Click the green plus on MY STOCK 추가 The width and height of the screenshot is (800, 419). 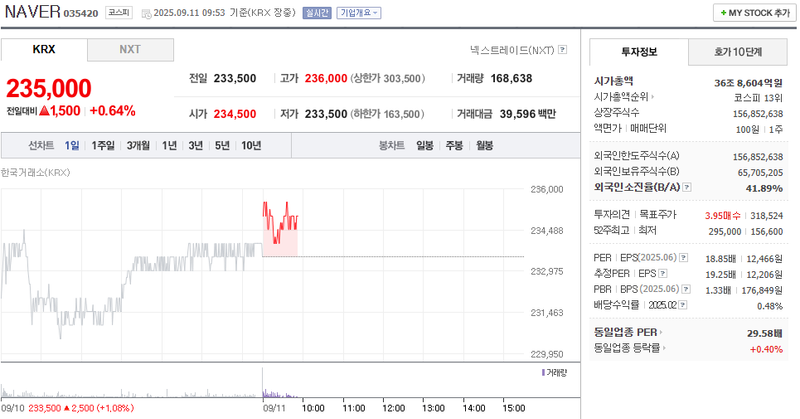(723, 13)
